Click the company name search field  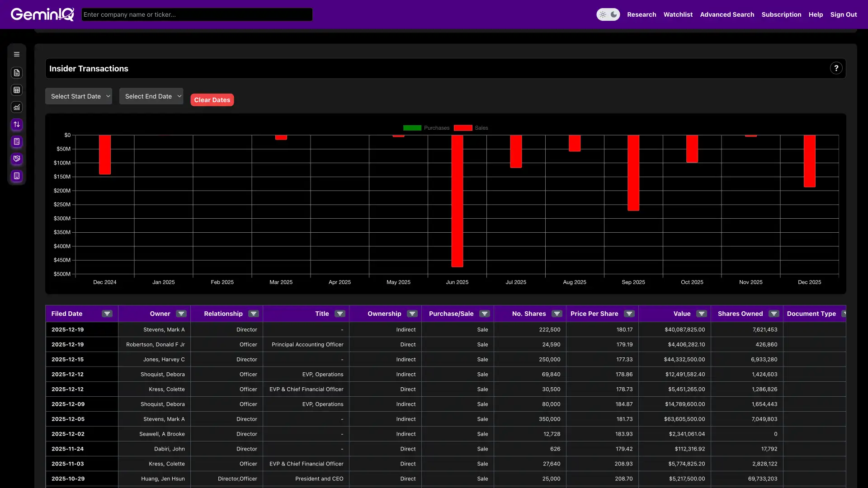coord(197,14)
